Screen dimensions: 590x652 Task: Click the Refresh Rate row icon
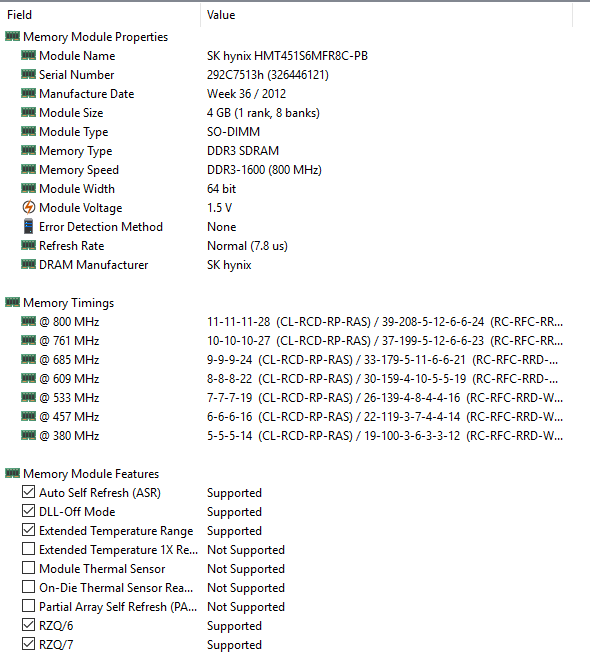click(x=28, y=245)
